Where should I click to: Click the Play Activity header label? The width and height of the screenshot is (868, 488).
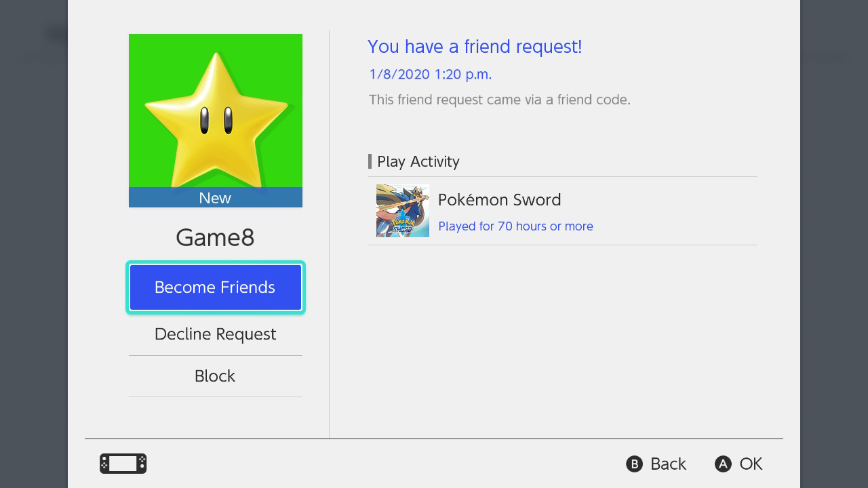(418, 161)
